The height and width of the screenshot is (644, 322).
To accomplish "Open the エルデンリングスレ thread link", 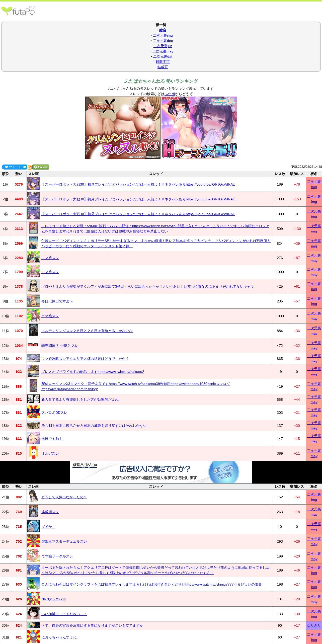I will tap(87, 331).
